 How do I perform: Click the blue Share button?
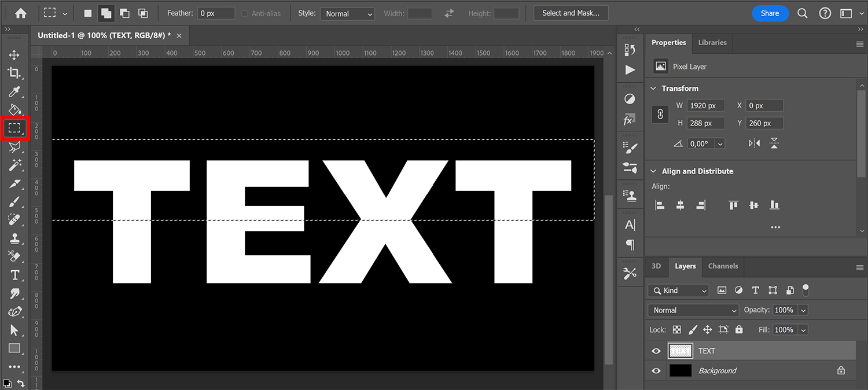pos(770,13)
